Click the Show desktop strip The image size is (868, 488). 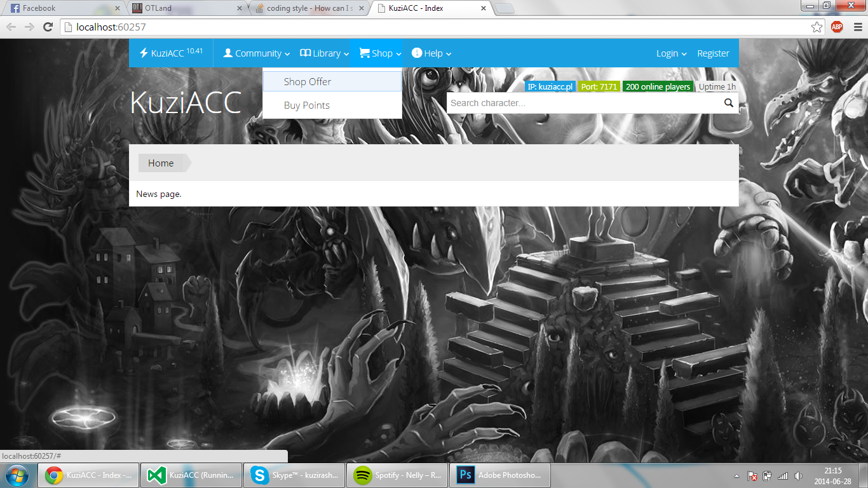pos(864,475)
